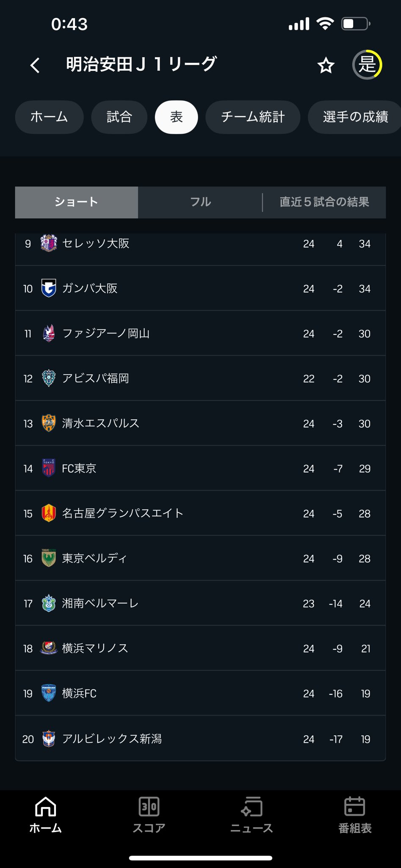Select the 選手の成績 tab

[x=355, y=117]
